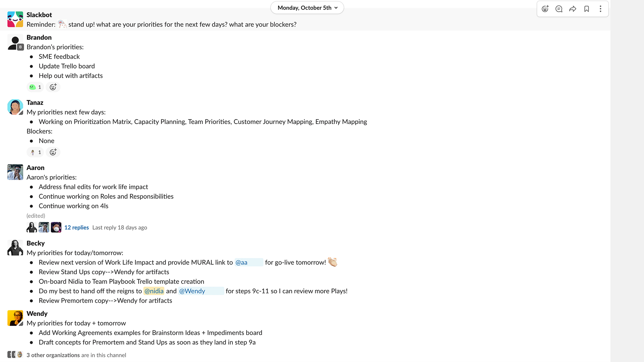
Task: Click the 12 replies button under Aaron's message
Action: (x=76, y=227)
